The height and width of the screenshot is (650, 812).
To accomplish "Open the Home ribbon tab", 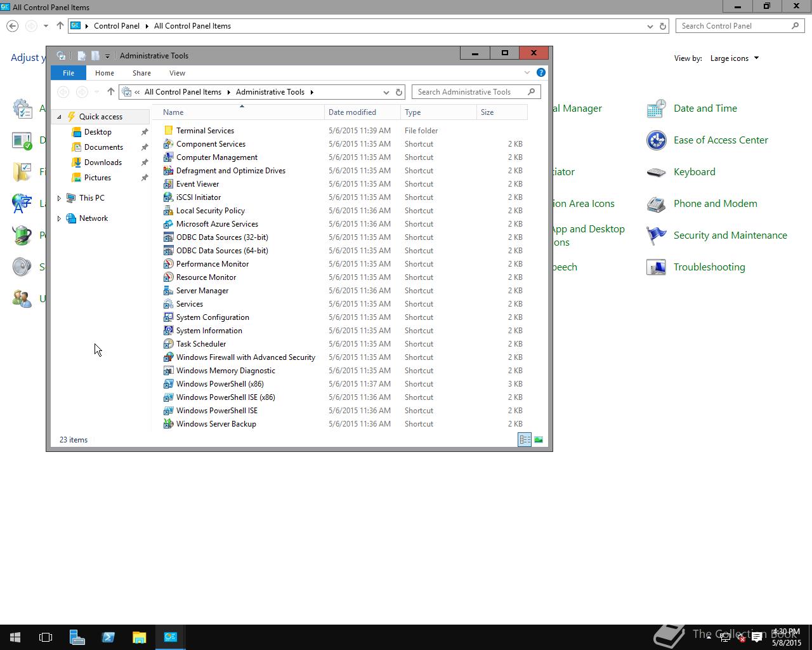I will click(105, 73).
